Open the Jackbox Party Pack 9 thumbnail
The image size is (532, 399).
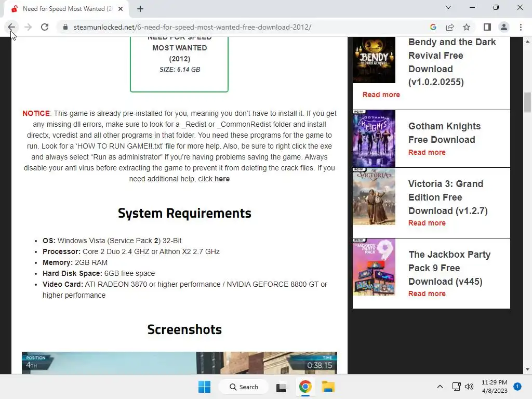pyautogui.click(x=374, y=267)
